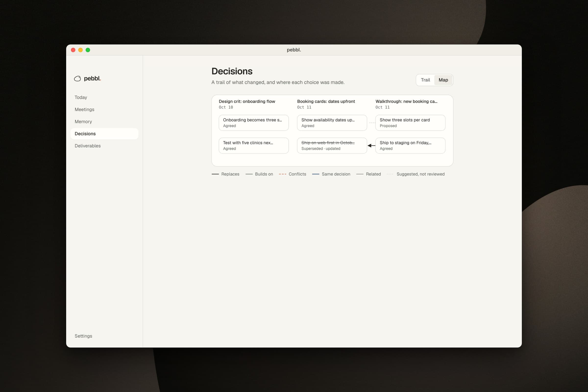Click 'Design crit: onboarding flow' meeting heading
Image resolution: width=588 pixels, height=392 pixels.
point(247,101)
